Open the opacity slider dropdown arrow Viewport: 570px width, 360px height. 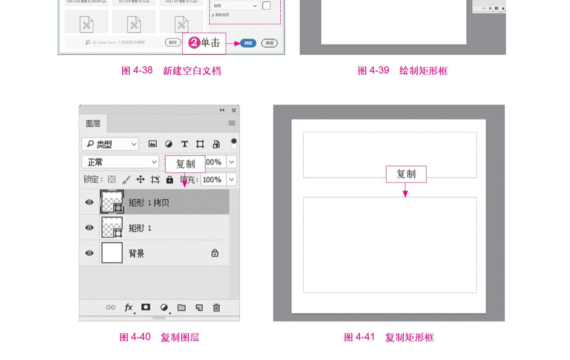click(x=232, y=162)
